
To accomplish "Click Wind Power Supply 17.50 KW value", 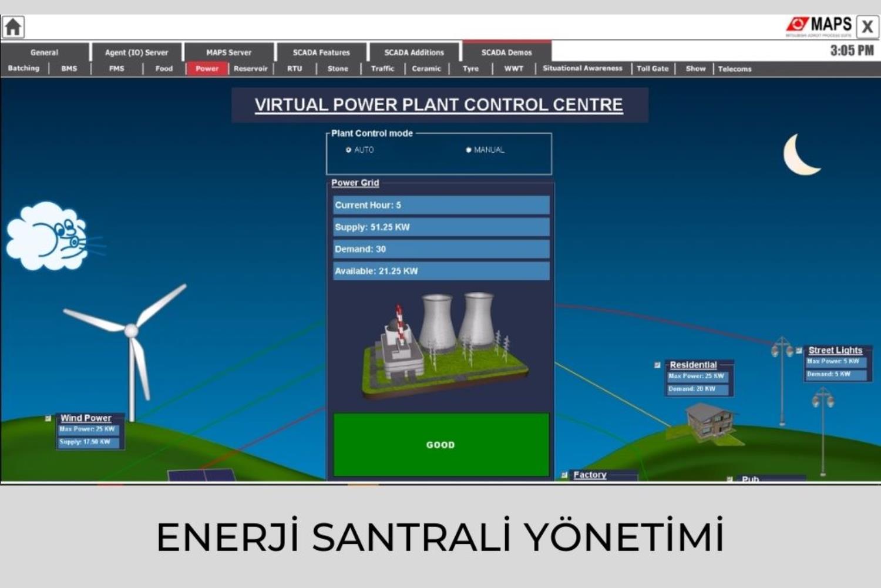I will pos(88,442).
